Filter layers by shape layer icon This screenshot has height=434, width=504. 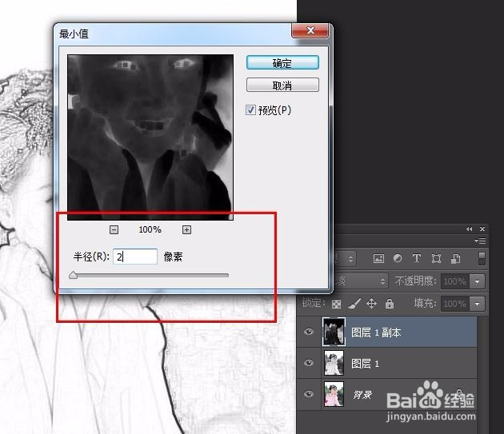pyautogui.click(x=436, y=258)
